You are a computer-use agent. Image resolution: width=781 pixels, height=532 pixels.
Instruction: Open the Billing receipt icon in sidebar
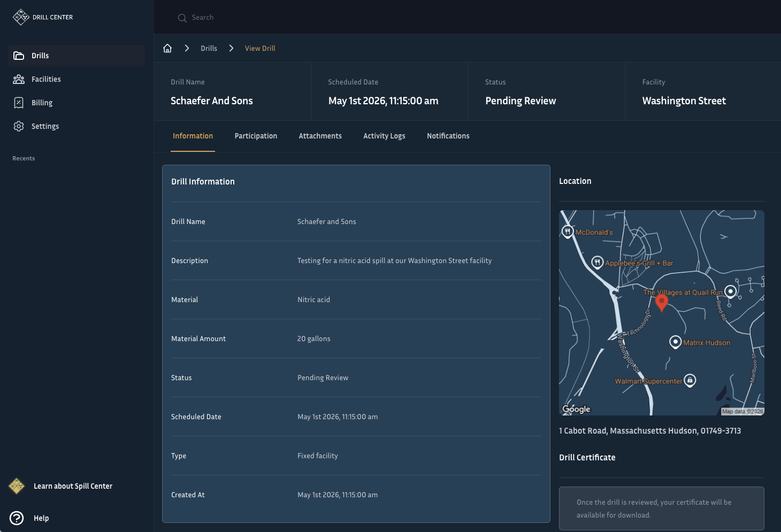tap(19, 103)
